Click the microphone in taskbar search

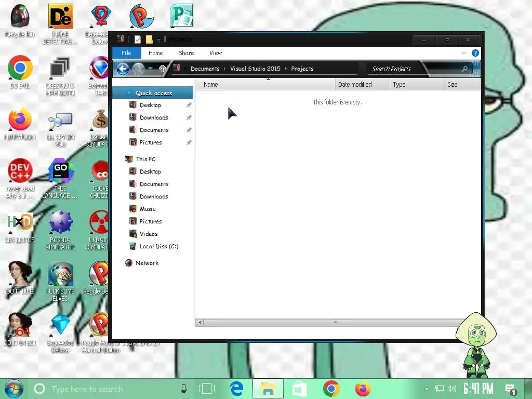coord(183,389)
